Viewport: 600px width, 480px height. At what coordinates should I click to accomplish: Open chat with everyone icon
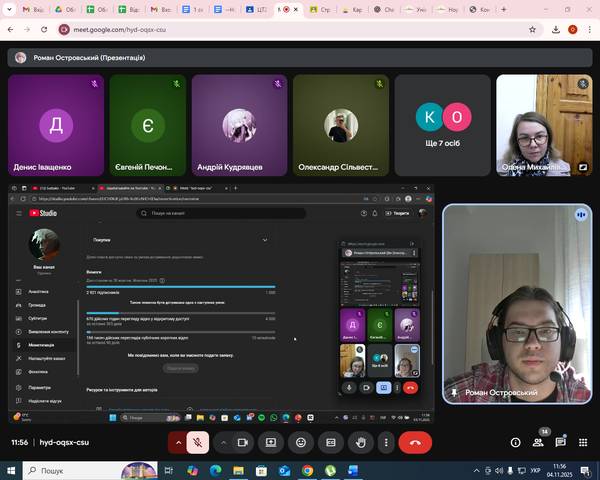click(562, 442)
